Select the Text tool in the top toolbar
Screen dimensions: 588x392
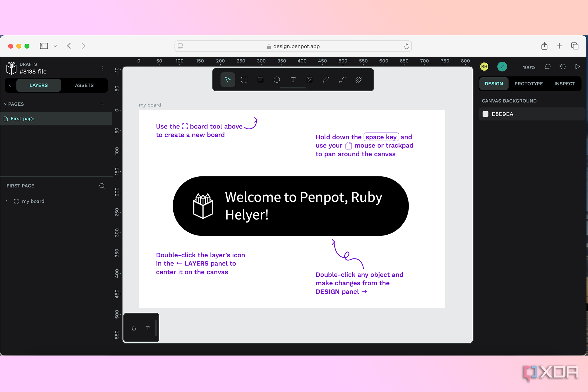click(x=293, y=80)
